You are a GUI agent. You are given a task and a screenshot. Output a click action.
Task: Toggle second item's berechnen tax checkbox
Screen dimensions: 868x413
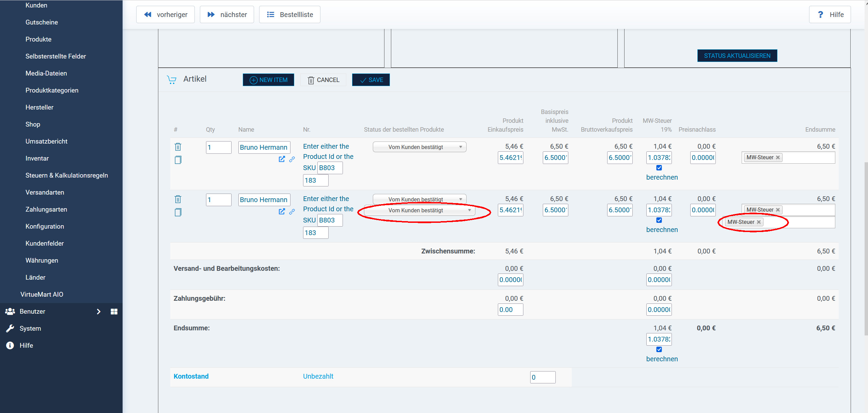[659, 220]
